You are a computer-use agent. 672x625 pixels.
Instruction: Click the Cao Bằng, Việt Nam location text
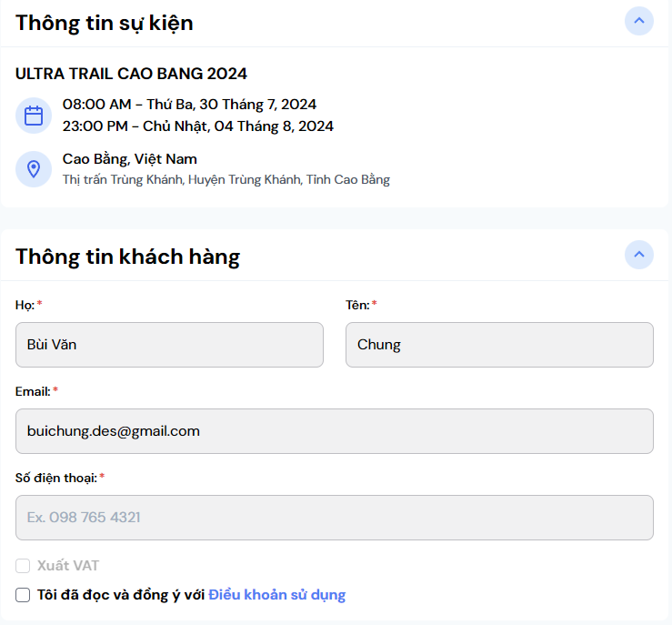(129, 159)
